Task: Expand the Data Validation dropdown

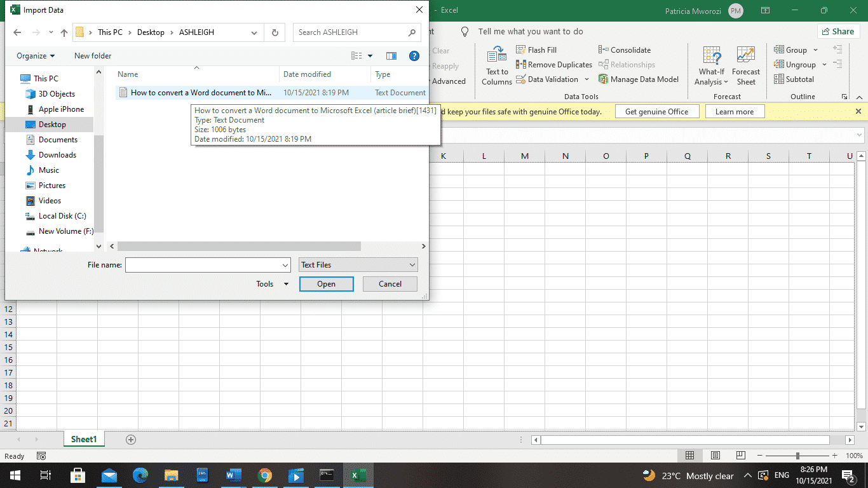Action: pos(587,79)
